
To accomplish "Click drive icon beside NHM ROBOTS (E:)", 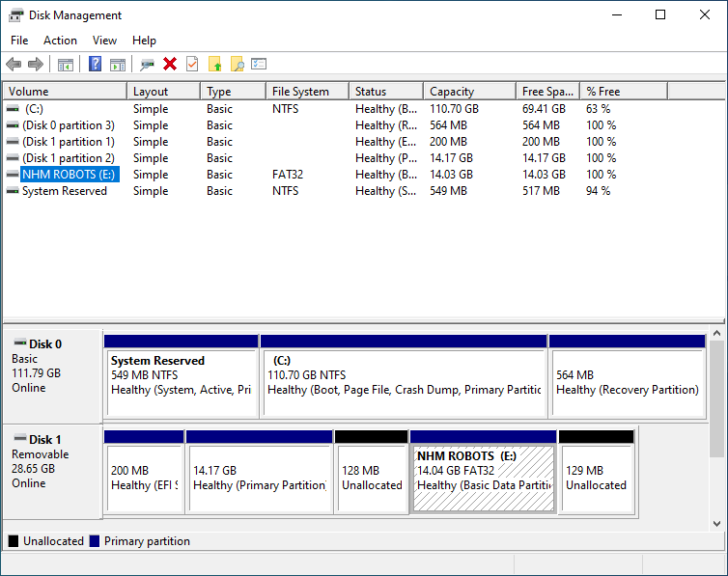I will click(x=13, y=175).
